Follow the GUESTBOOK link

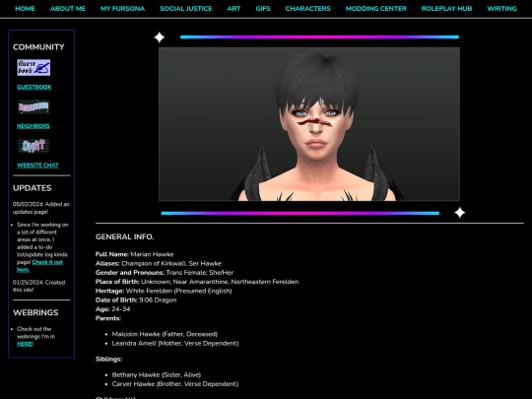tap(34, 88)
